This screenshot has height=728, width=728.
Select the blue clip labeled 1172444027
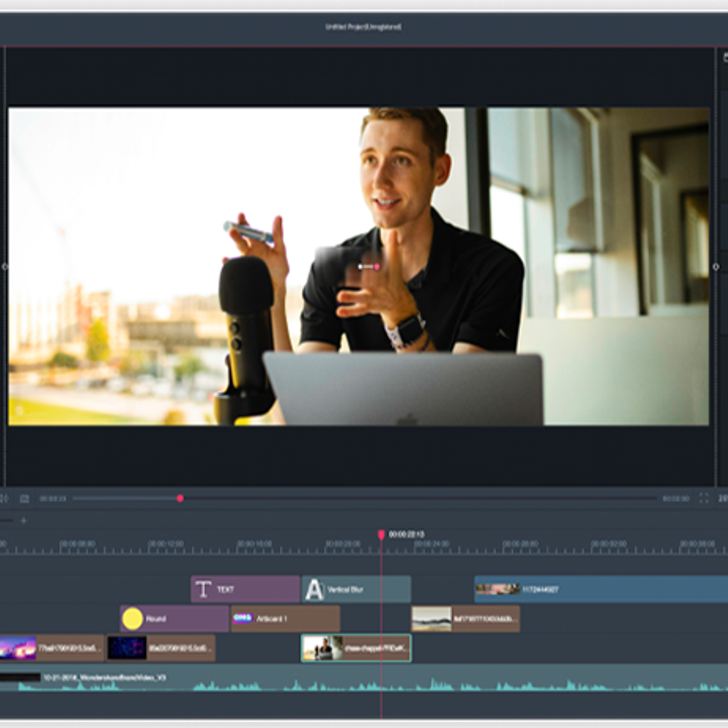[601, 589]
